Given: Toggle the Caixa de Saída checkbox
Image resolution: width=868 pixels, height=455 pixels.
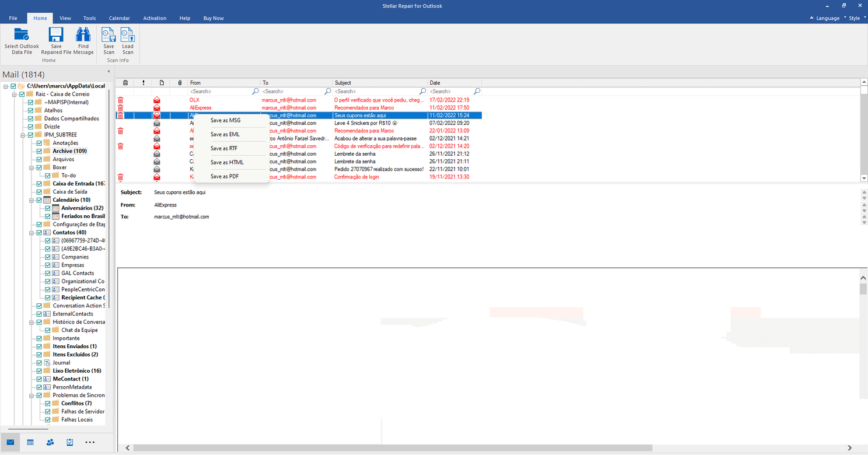Looking at the screenshot, I should tap(39, 191).
